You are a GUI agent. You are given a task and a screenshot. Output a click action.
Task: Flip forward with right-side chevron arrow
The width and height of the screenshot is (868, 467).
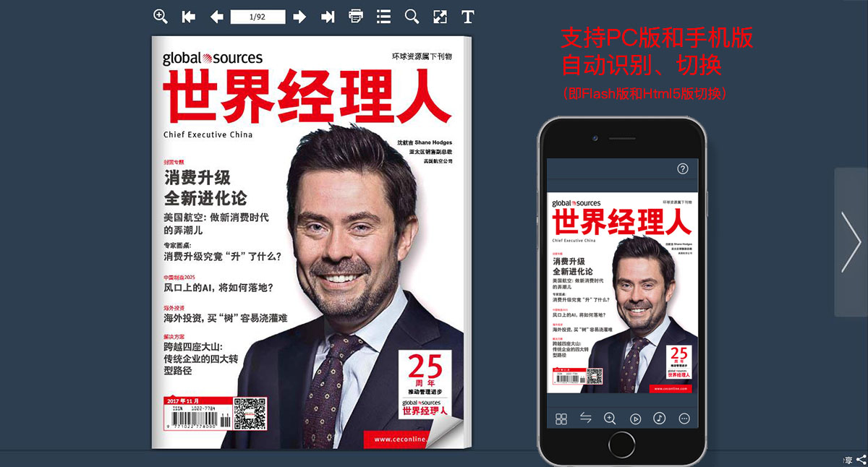click(x=851, y=242)
